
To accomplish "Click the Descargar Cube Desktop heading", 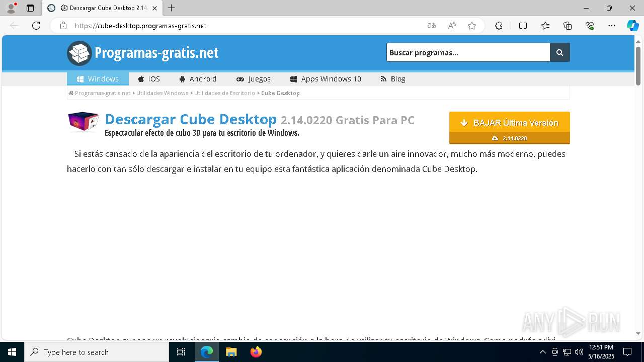I will click(x=191, y=119).
